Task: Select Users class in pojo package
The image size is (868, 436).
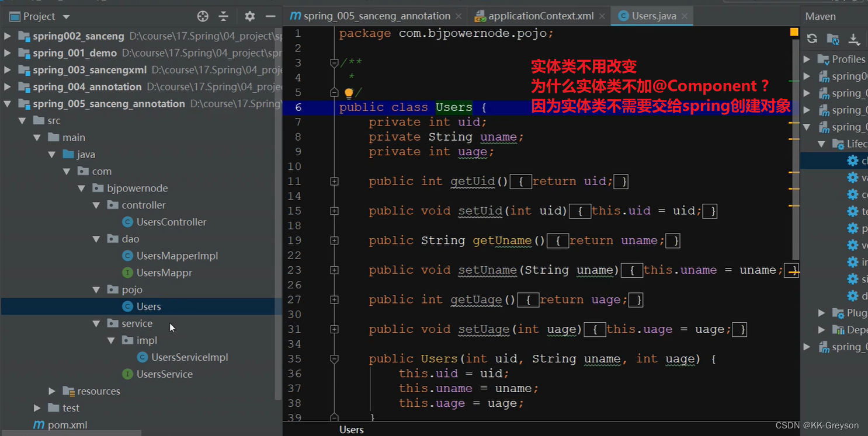Action: (148, 307)
